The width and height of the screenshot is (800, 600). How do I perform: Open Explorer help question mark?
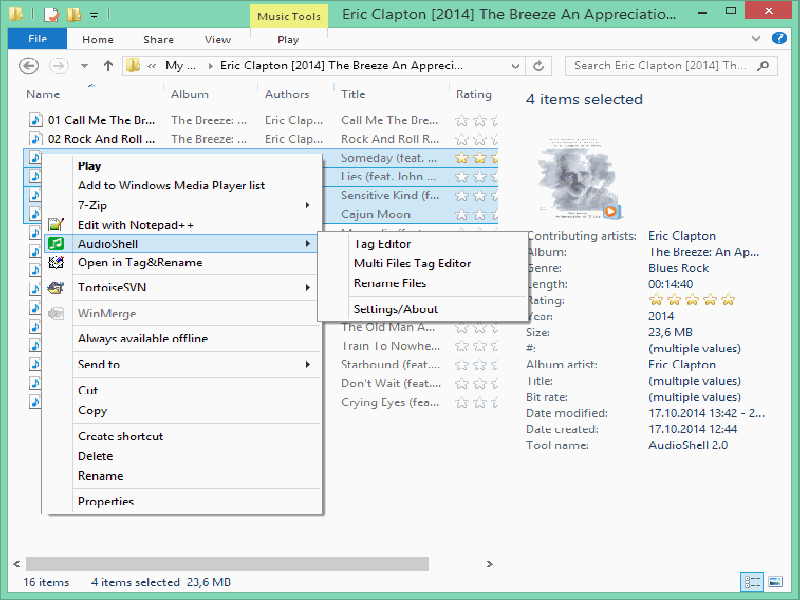click(779, 38)
